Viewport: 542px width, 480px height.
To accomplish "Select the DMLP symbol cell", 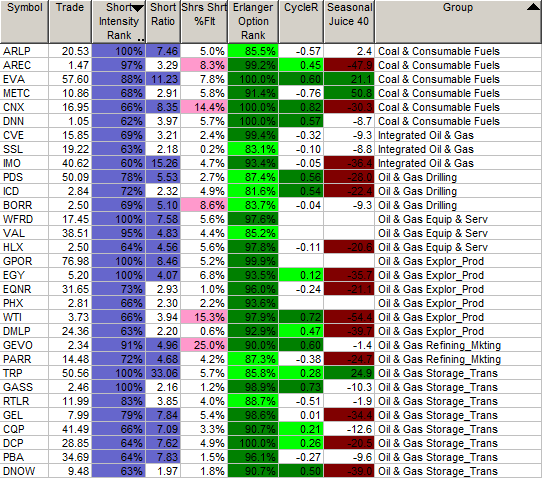I will tap(24, 331).
